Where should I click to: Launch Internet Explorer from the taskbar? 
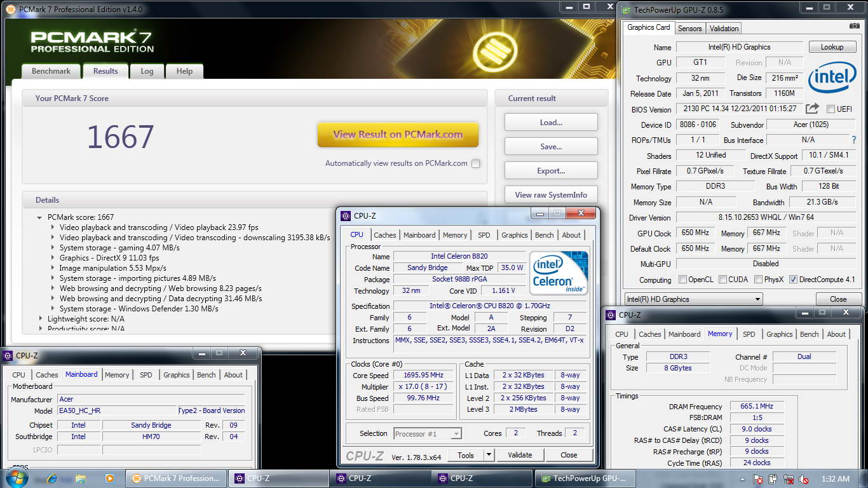pos(51,478)
